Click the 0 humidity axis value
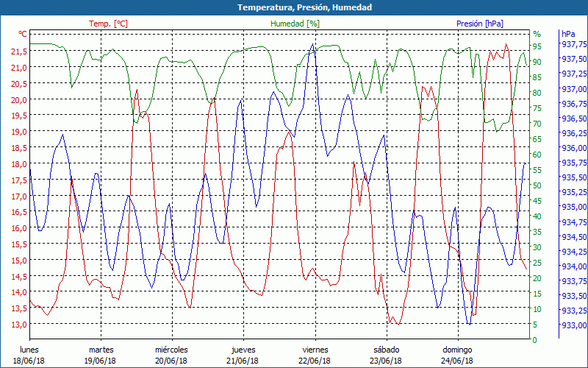The height and width of the screenshot is (368, 588). [535, 340]
